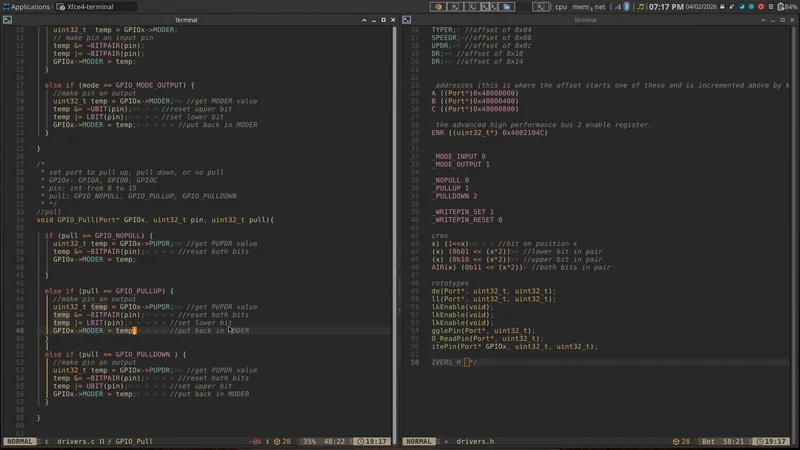800x450 pixels.
Task: Click the mem monitor in panel
Action: coord(583,6)
